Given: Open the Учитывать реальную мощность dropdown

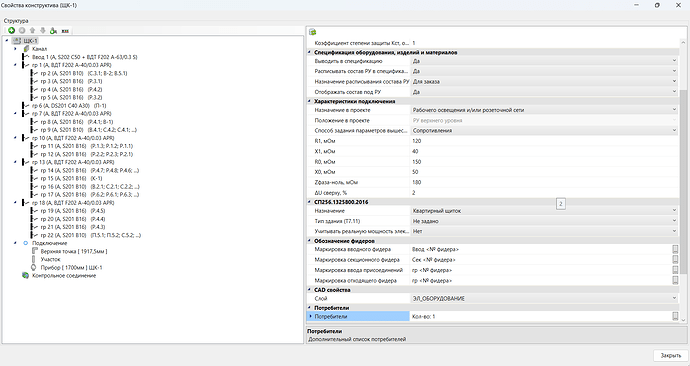Looking at the screenshot, I should tap(674, 231).
